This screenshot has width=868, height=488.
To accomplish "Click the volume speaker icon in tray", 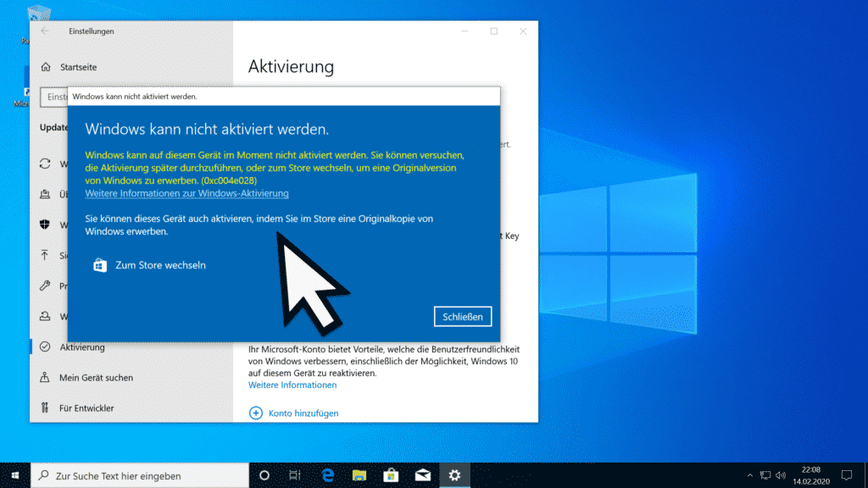I will [781, 475].
